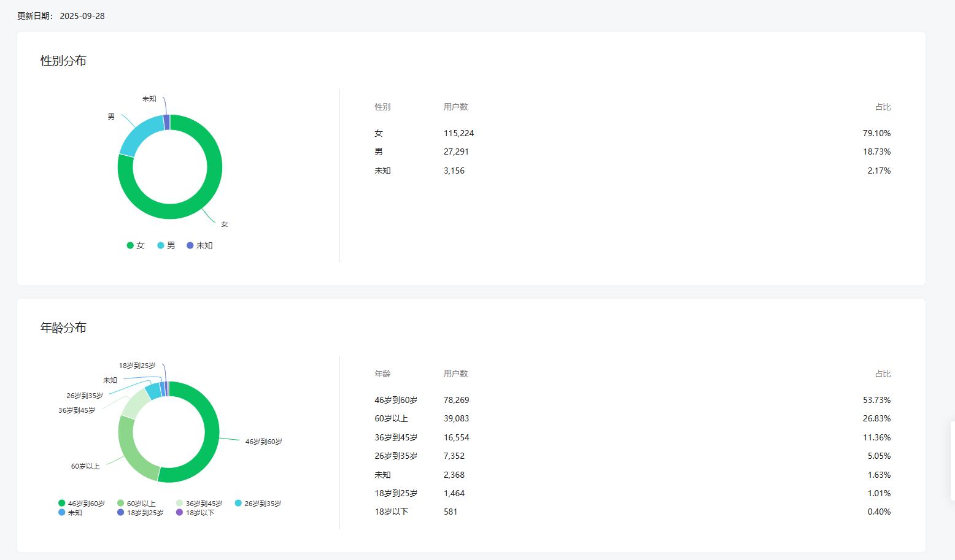The height and width of the screenshot is (560, 955).
Task: Click 占比 header in the age table
Action: (883, 374)
